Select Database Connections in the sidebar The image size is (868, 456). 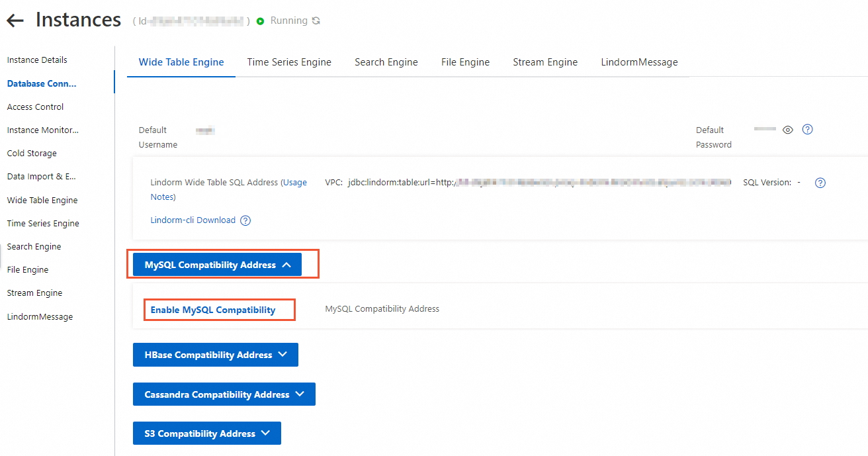42,83
